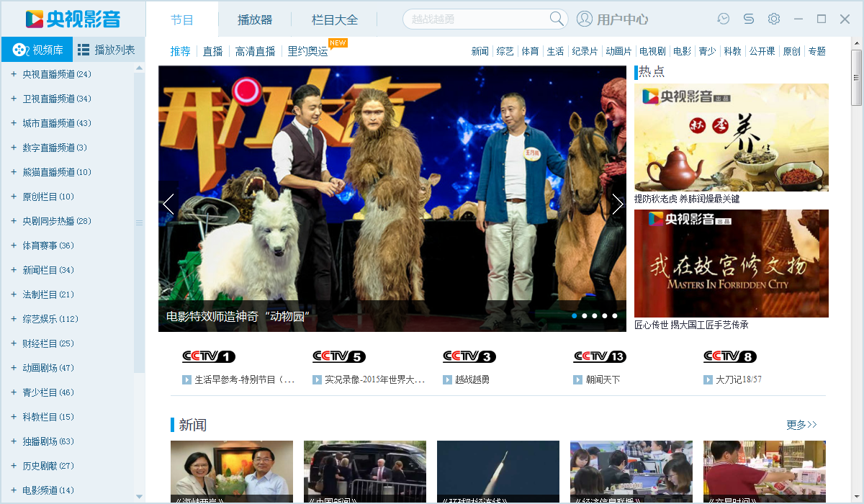Click the 更多>> link in 新闻 section
This screenshot has height=504, width=864.
point(801,425)
